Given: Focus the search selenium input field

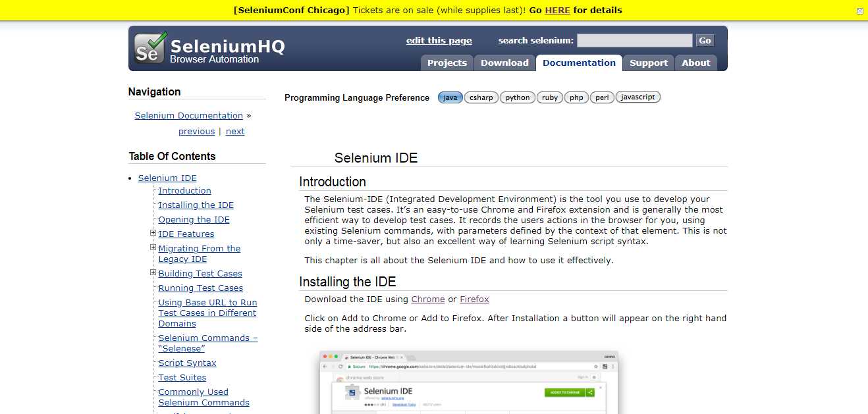Looking at the screenshot, I should pyautogui.click(x=635, y=41).
